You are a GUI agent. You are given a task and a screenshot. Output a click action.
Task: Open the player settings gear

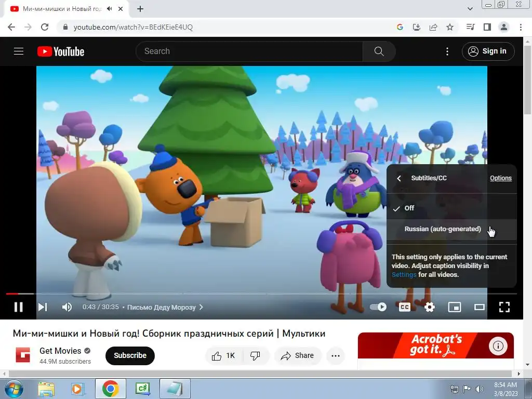(430, 307)
